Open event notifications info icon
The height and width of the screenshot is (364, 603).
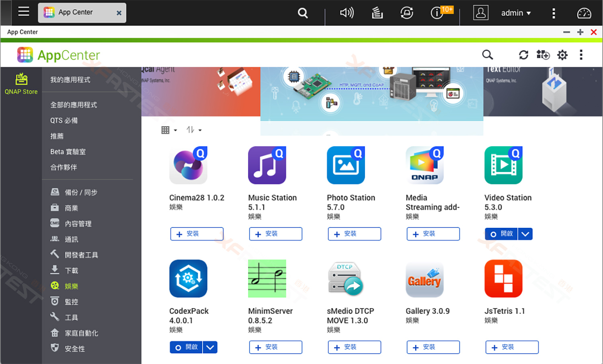coord(437,13)
